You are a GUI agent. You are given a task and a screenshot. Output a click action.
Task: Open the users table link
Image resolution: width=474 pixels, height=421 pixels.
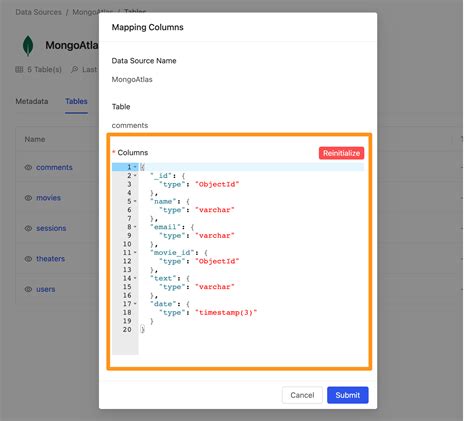[x=46, y=289]
